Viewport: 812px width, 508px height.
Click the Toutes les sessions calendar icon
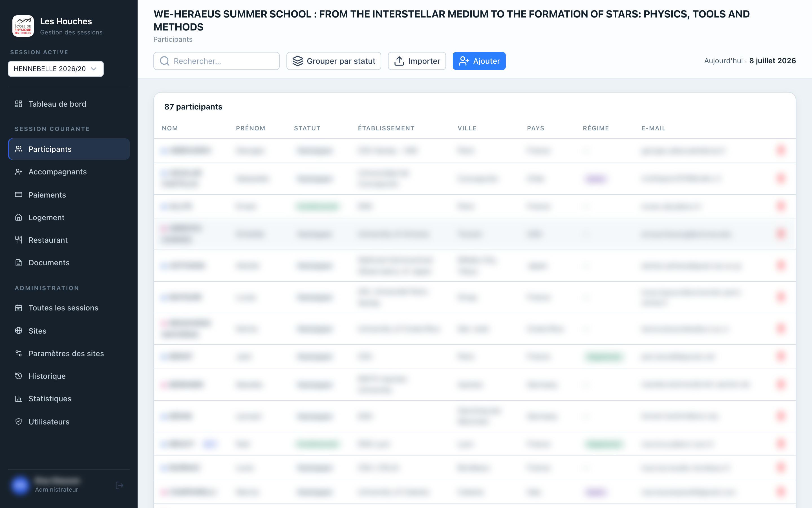[x=19, y=308]
